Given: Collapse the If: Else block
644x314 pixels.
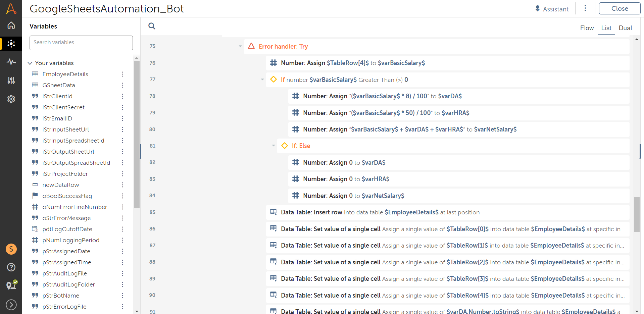Looking at the screenshot, I should [274, 146].
